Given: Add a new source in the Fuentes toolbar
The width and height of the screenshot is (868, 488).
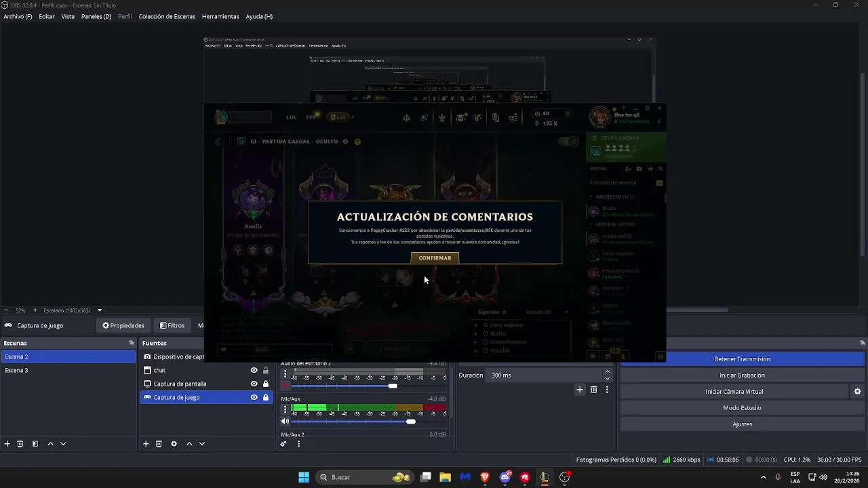Looking at the screenshot, I should (x=146, y=444).
